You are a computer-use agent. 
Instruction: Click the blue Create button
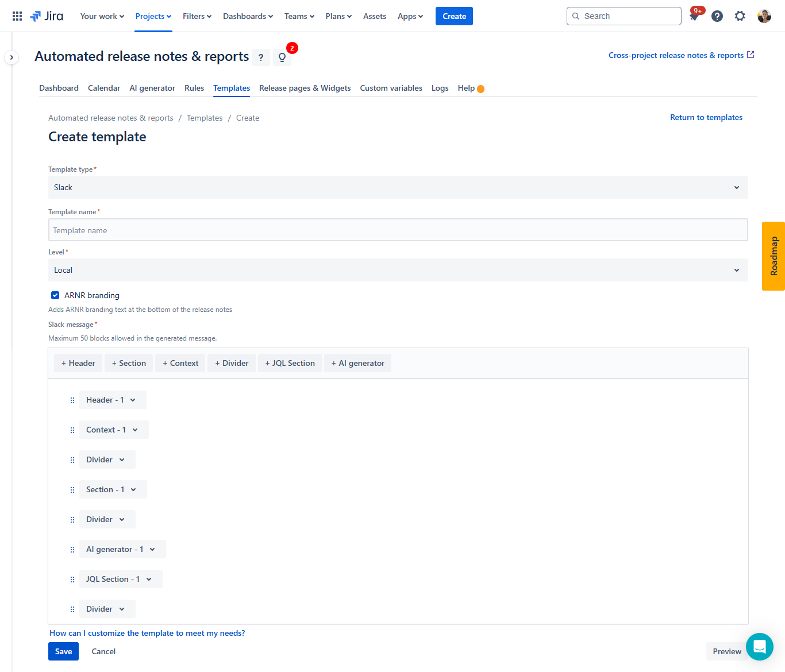point(454,16)
